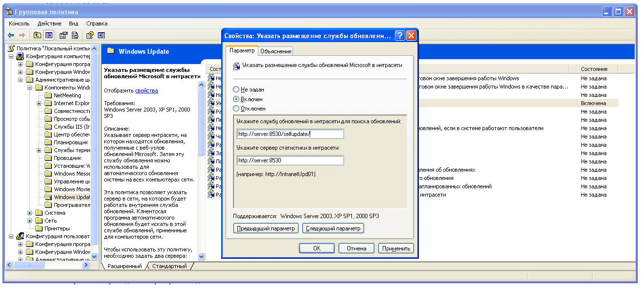Expand the Internet Explorer tree node

point(39,103)
